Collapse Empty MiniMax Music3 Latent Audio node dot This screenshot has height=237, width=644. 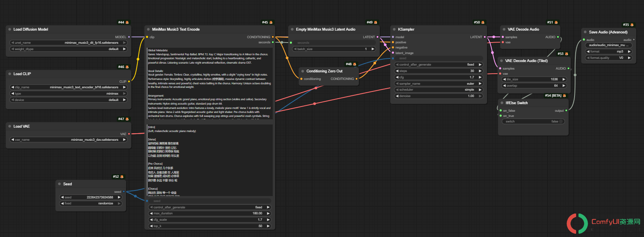pyautogui.click(x=292, y=29)
